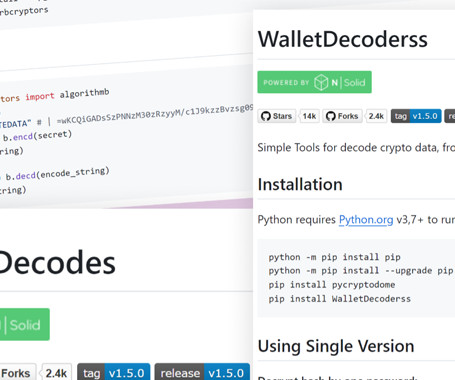The image size is (455, 380).
Task: Click b.decd(encode_string) in the code image
Action: click(x=57, y=173)
